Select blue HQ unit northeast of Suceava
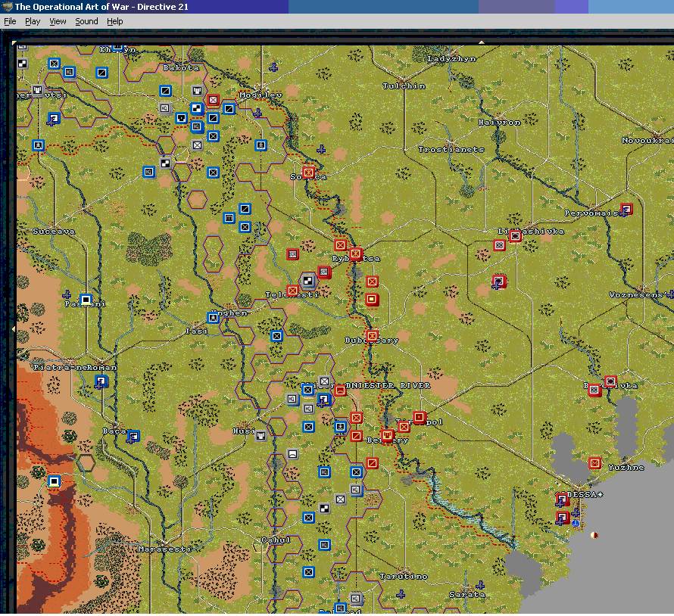This screenshot has width=674, height=616. pyautogui.click(x=148, y=173)
